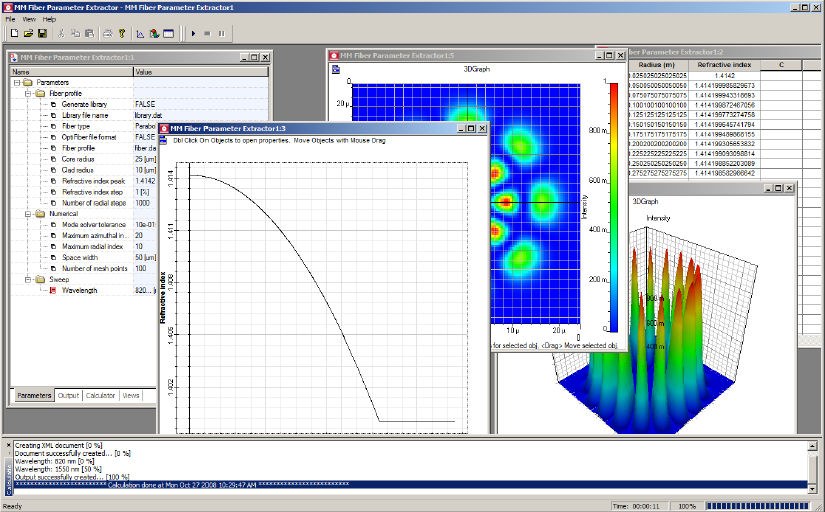Collapse the Numerical folder node
The image size is (825, 512).
[x=29, y=213]
